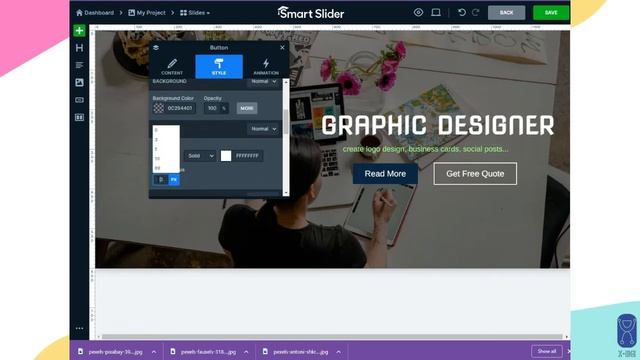
Task: Click the BACK button
Action: tap(507, 13)
